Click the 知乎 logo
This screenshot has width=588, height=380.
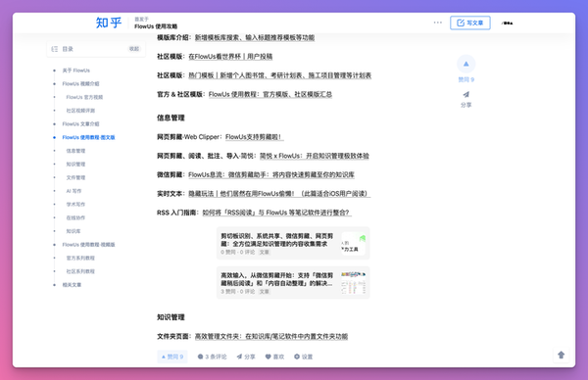pos(109,23)
